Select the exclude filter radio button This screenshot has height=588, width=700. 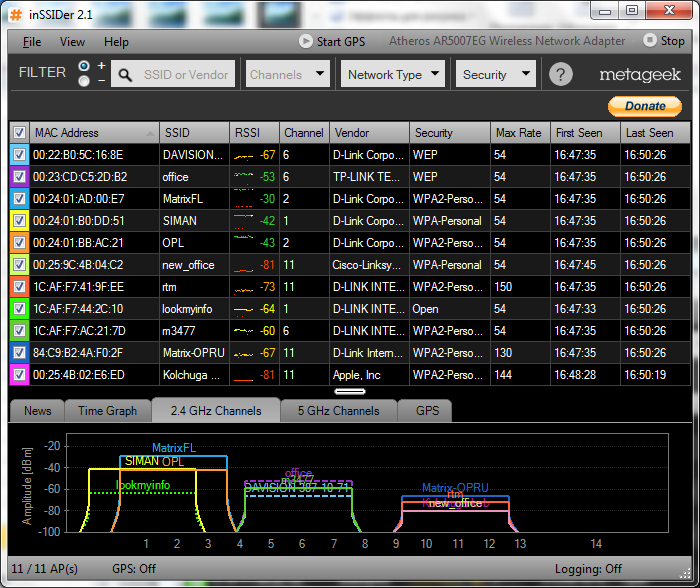pos(84,81)
